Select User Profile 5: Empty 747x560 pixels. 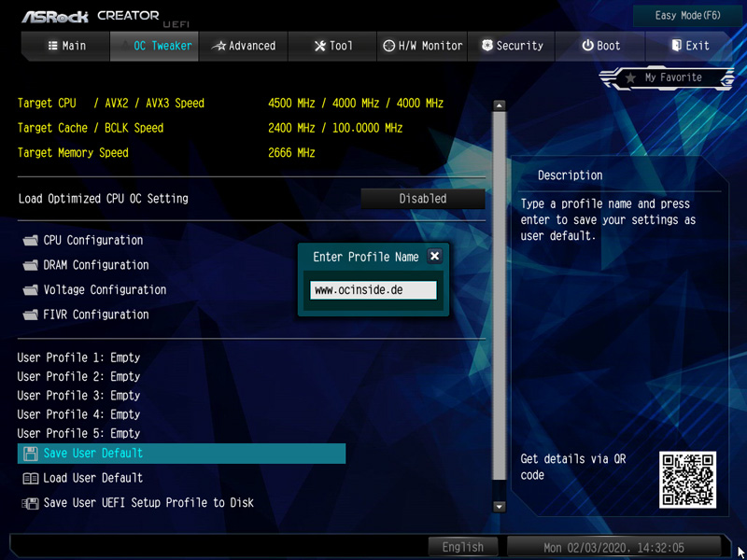[x=78, y=434]
